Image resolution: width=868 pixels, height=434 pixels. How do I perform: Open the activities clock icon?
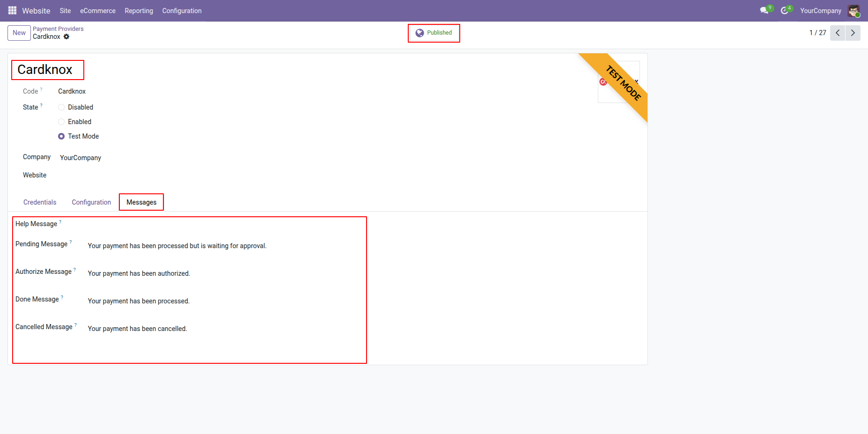[785, 10]
